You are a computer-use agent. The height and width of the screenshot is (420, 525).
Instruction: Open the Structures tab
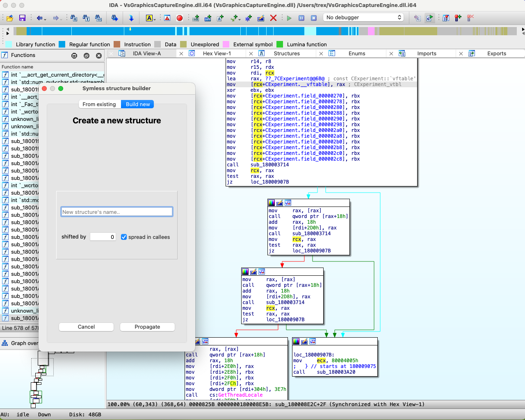(287, 53)
